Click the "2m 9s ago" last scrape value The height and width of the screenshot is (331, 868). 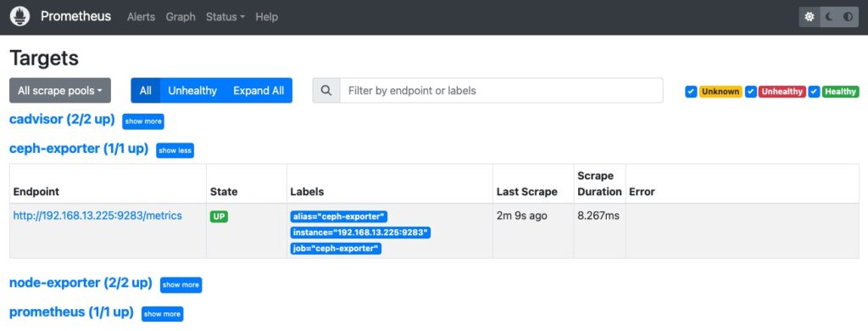coord(522,216)
